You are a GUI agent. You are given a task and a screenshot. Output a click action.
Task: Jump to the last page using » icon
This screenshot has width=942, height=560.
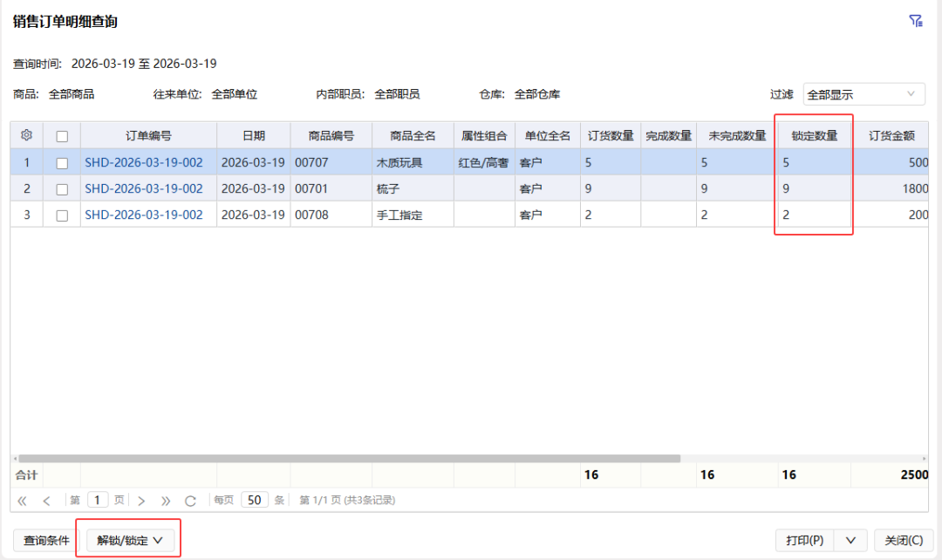(165, 499)
